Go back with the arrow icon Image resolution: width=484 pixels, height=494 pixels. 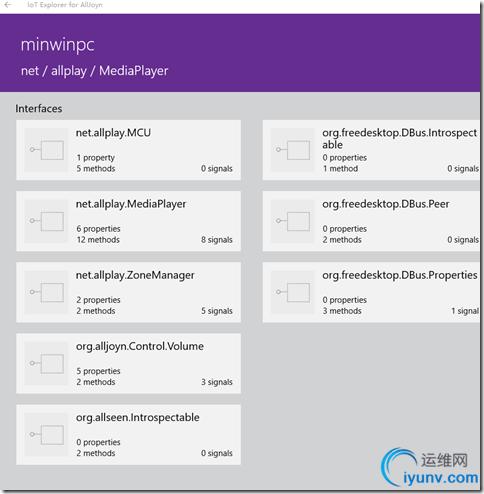pyautogui.click(x=8, y=5)
